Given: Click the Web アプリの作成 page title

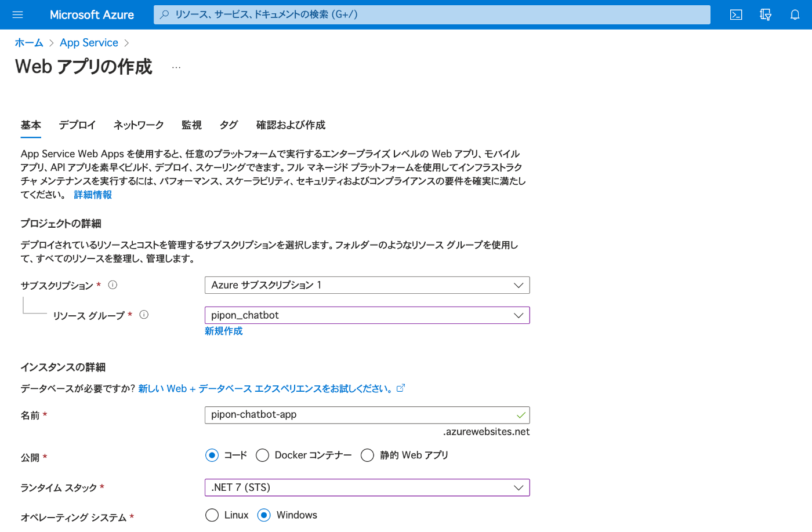Looking at the screenshot, I should coord(84,67).
